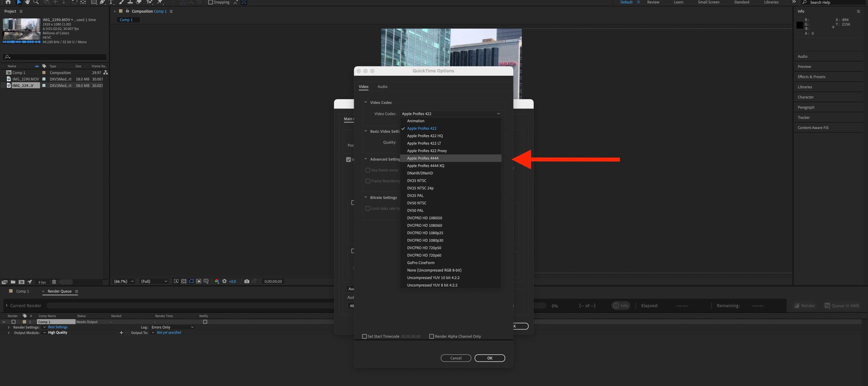Switch to the Audio tab in QuickTime Options

pyautogui.click(x=382, y=87)
